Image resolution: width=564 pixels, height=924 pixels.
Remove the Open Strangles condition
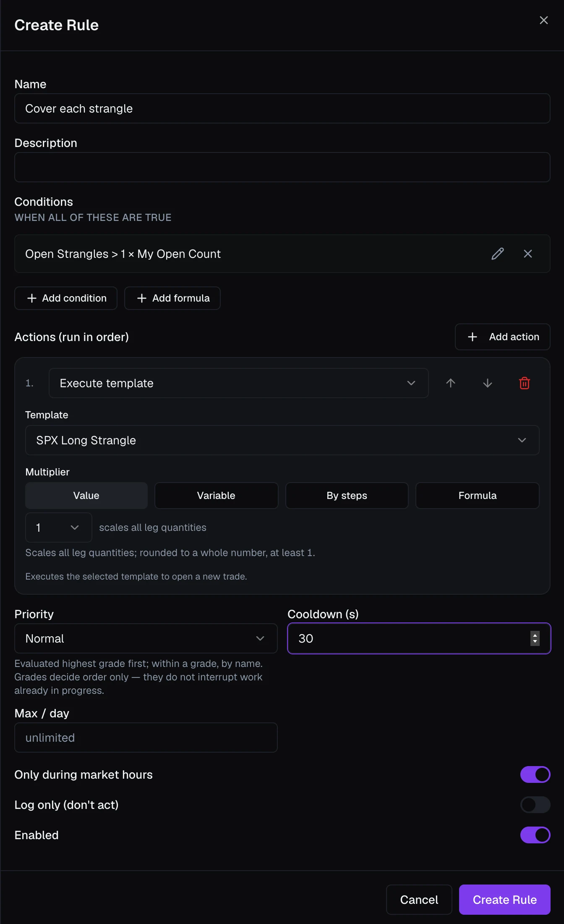[x=528, y=254]
